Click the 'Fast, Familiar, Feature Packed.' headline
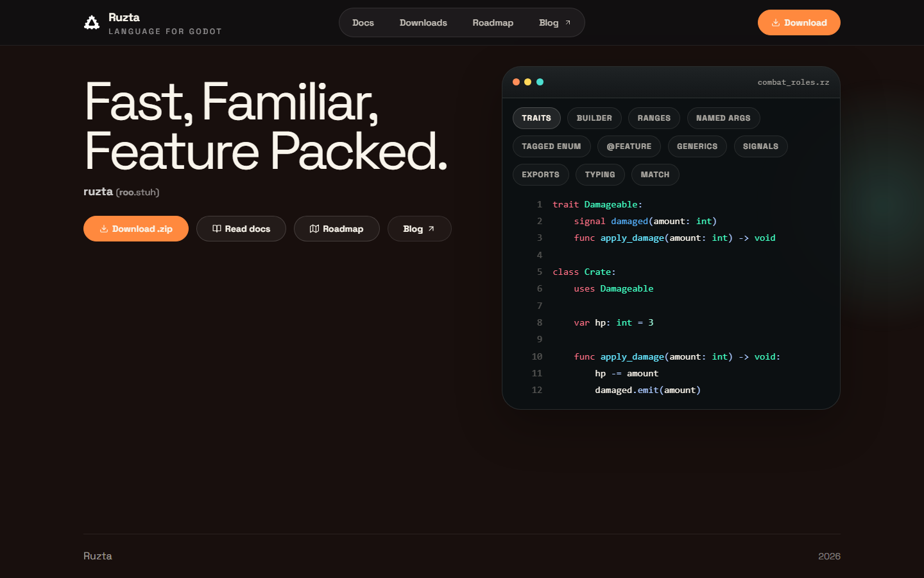The height and width of the screenshot is (578, 924). (x=266, y=126)
